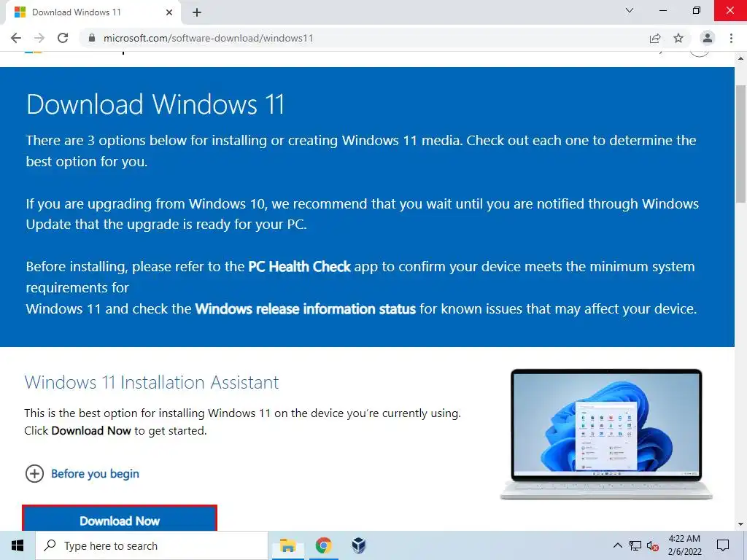Open Chrome's three-dot menu

click(731, 38)
